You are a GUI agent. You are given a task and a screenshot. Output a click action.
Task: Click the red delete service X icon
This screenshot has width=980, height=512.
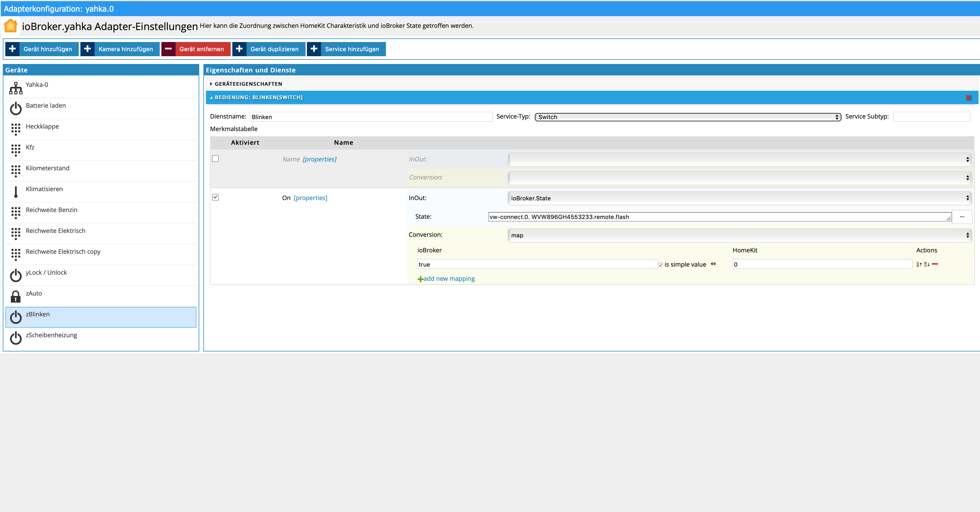tap(968, 98)
